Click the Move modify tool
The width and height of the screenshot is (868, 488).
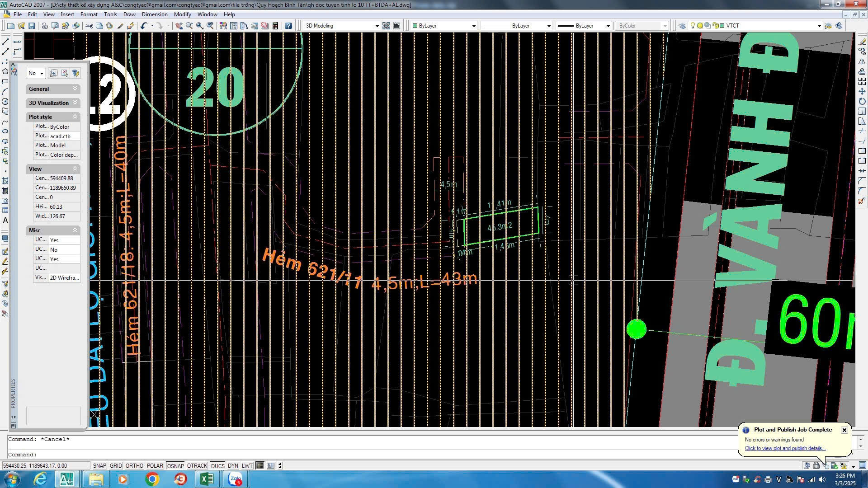coord(862,91)
